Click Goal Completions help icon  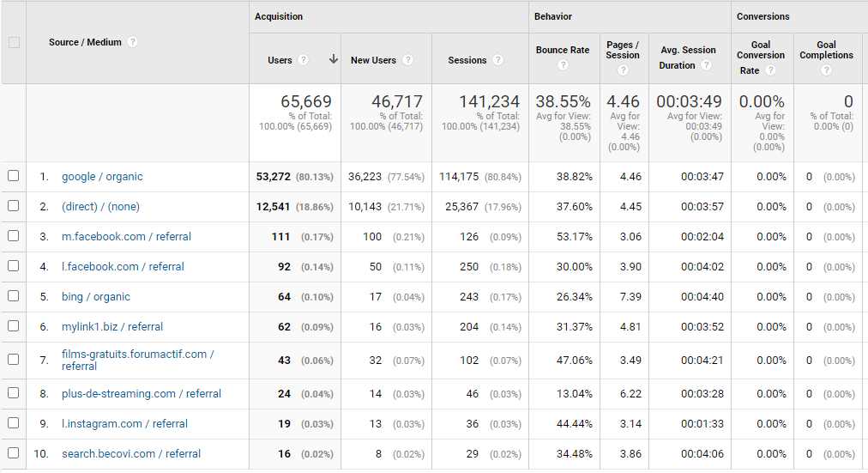(826, 70)
